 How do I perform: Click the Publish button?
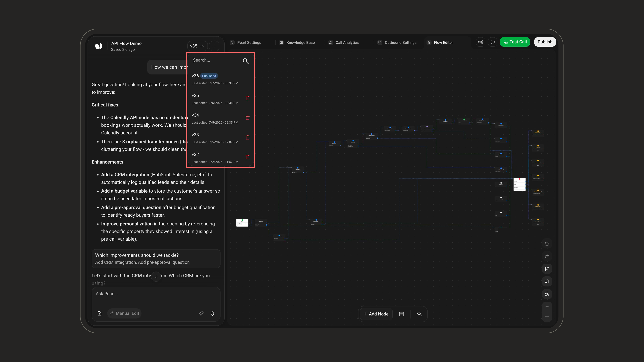(545, 42)
